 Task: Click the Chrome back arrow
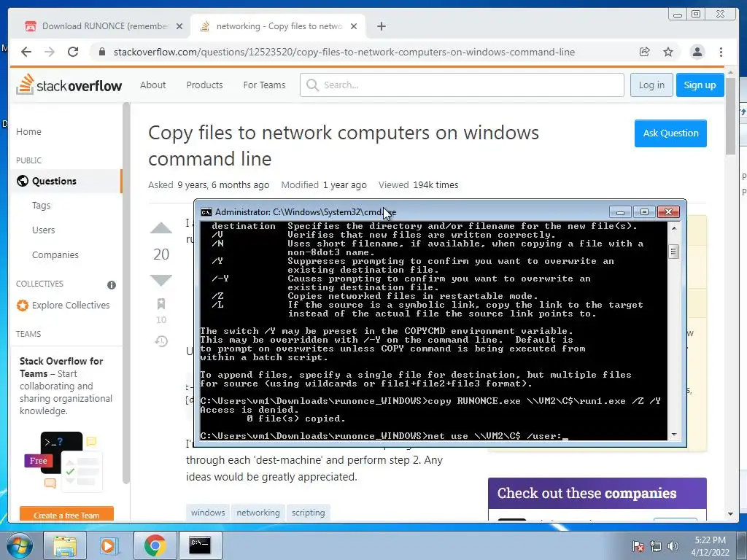tap(26, 52)
